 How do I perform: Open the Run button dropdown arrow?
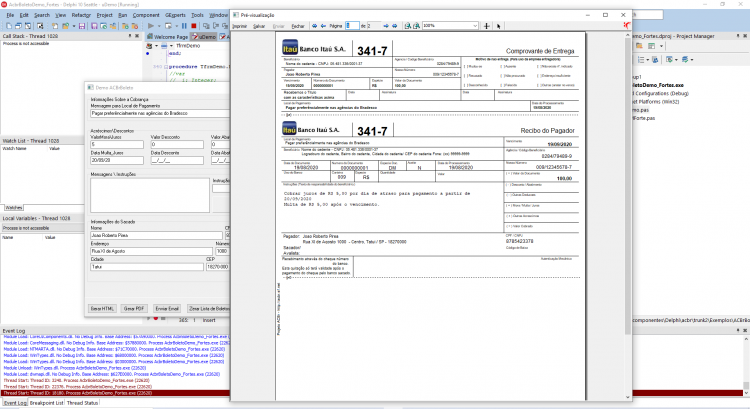(x=159, y=26)
